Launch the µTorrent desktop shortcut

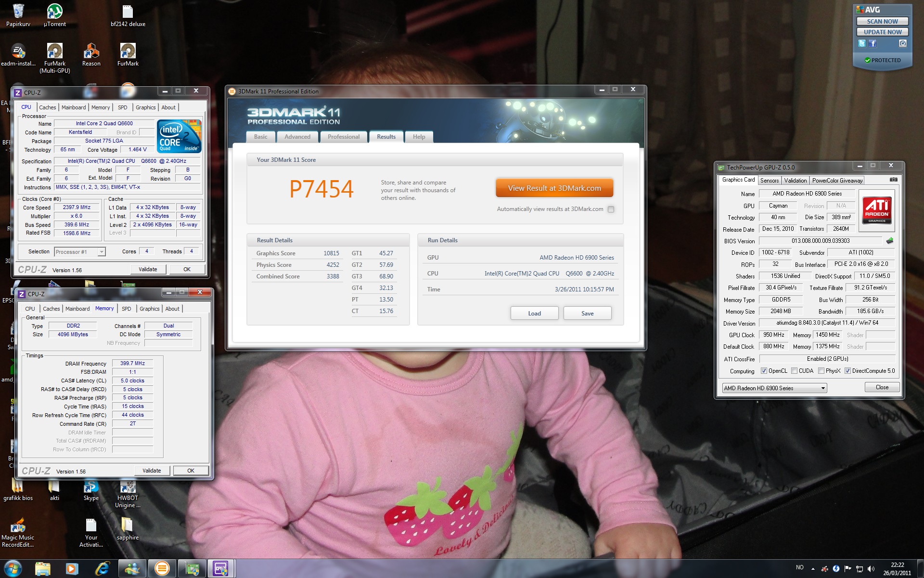pyautogui.click(x=55, y=15)
